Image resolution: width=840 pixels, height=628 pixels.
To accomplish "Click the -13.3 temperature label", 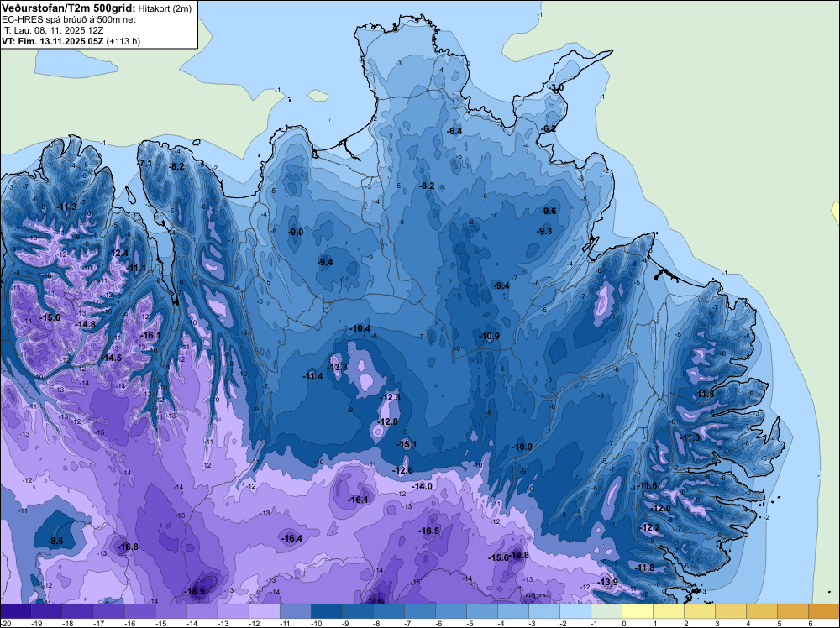I will pos(338,367).
